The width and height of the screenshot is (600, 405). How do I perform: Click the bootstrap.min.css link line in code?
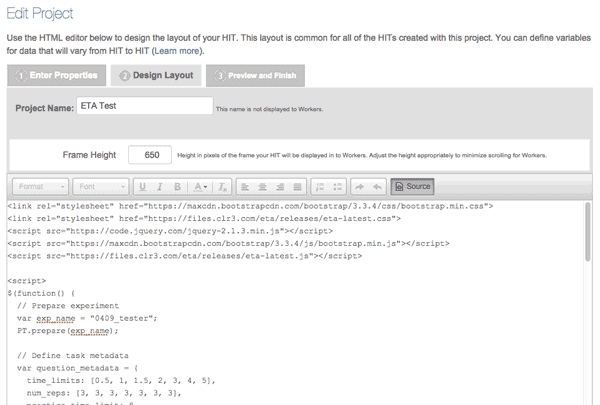point(250,206)
